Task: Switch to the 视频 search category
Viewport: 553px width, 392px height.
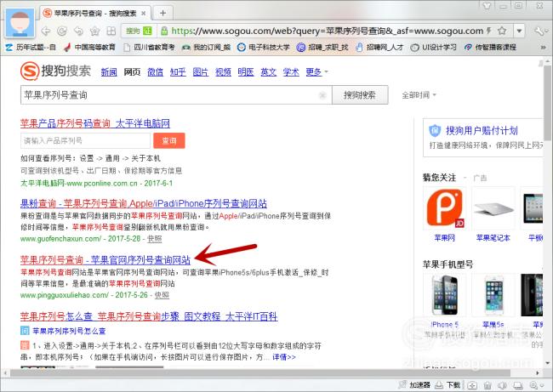Action: pyautogui.click(x=223, y=72)
